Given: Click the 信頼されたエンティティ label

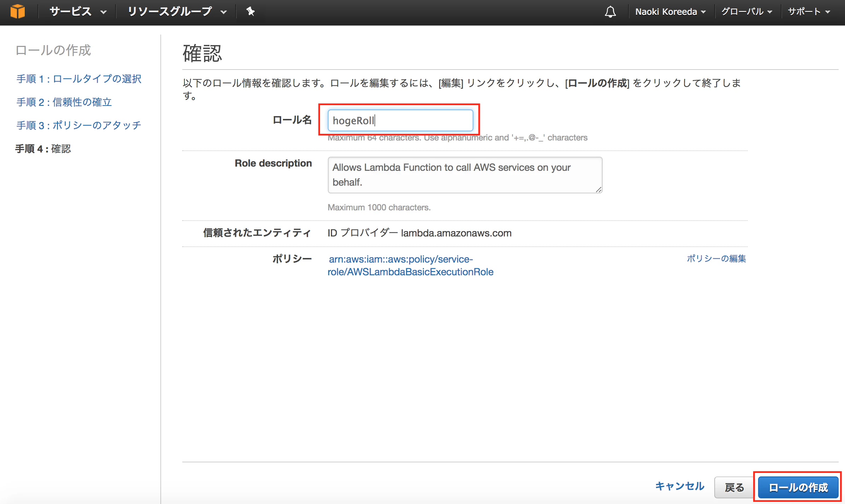Looking at the screenshot, I should [257, 233].
